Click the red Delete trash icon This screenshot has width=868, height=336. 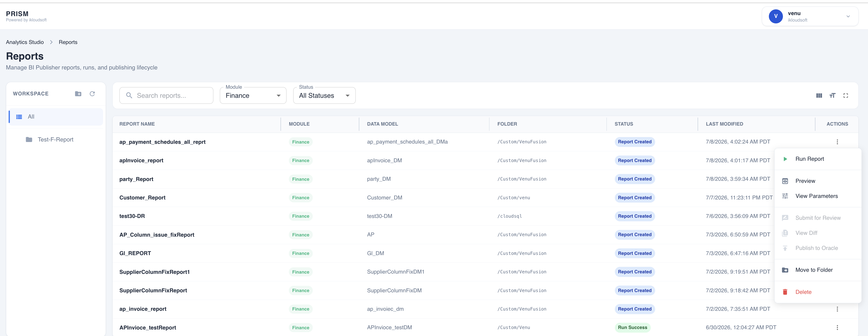coord(785,292)
